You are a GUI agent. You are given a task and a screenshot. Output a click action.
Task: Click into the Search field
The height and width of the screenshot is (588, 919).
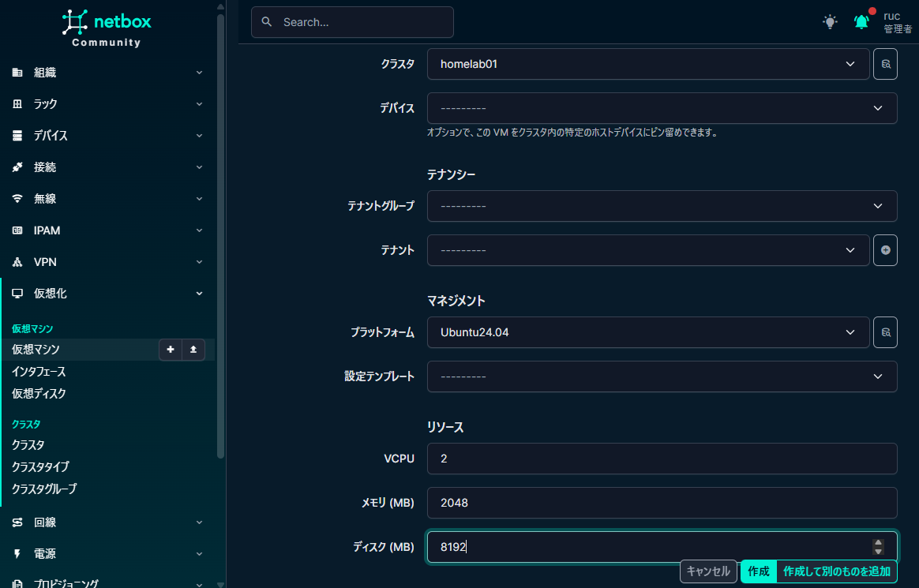(352, 22)
